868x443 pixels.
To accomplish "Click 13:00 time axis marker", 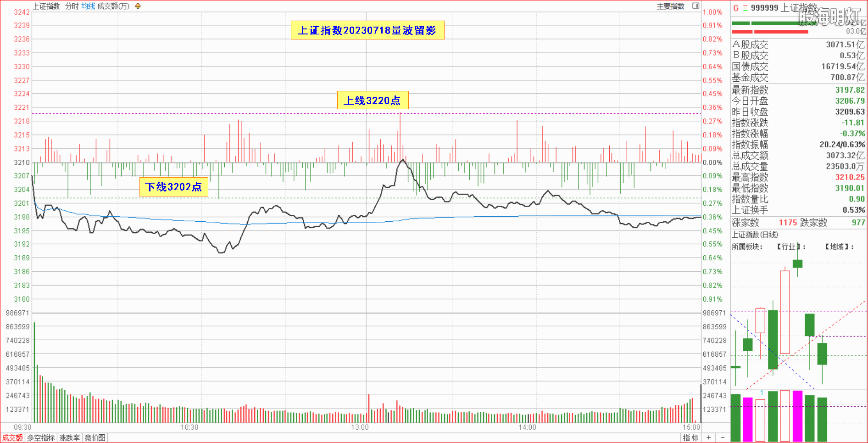I will (x=360, y=427).
